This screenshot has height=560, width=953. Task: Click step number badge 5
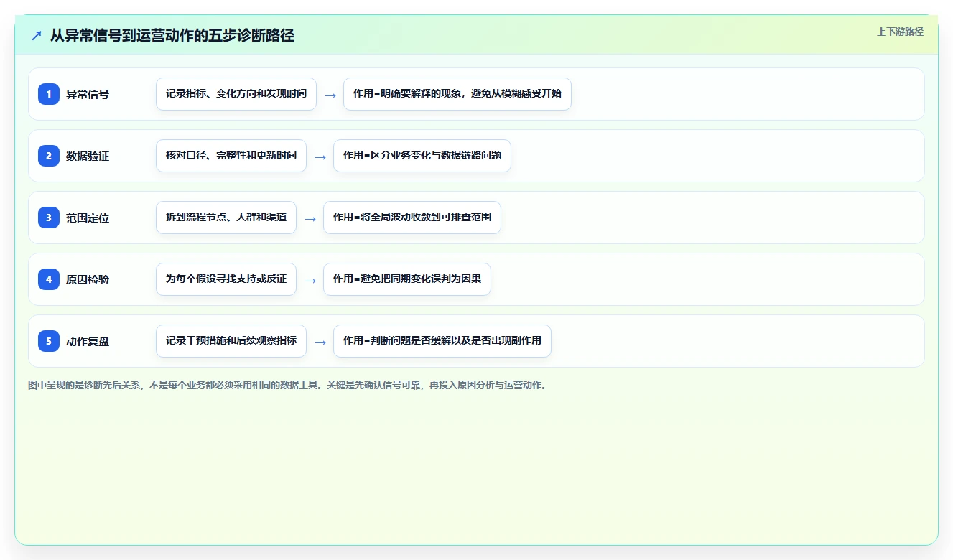pyautogui.click(x=49, y=341)
